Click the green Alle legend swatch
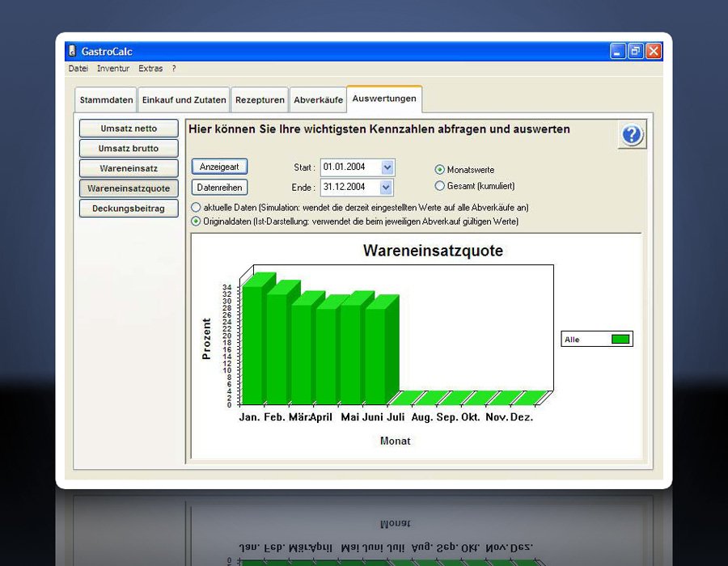 620,339
